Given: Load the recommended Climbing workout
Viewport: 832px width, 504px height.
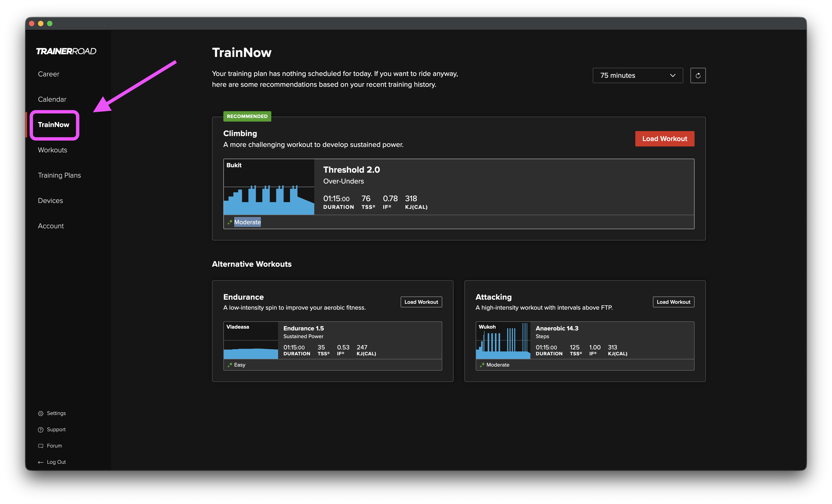Looking at the screenshot, I should 664,139.
